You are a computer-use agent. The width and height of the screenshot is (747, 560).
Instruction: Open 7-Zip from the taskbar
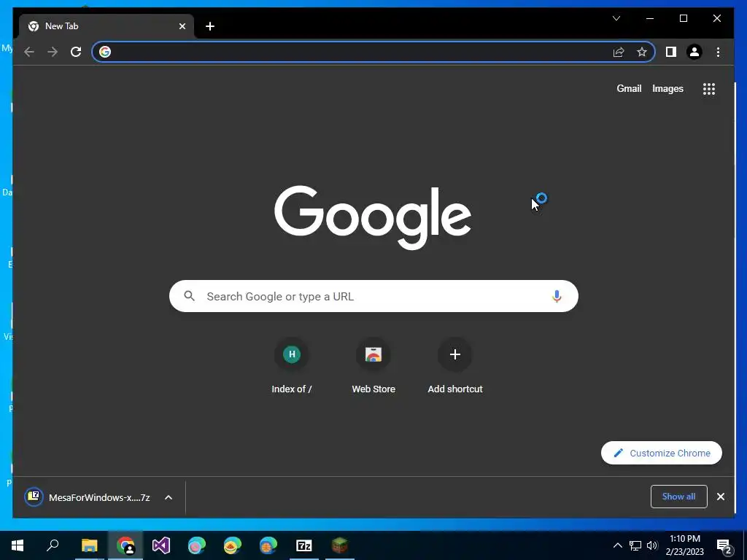point(304,545)
